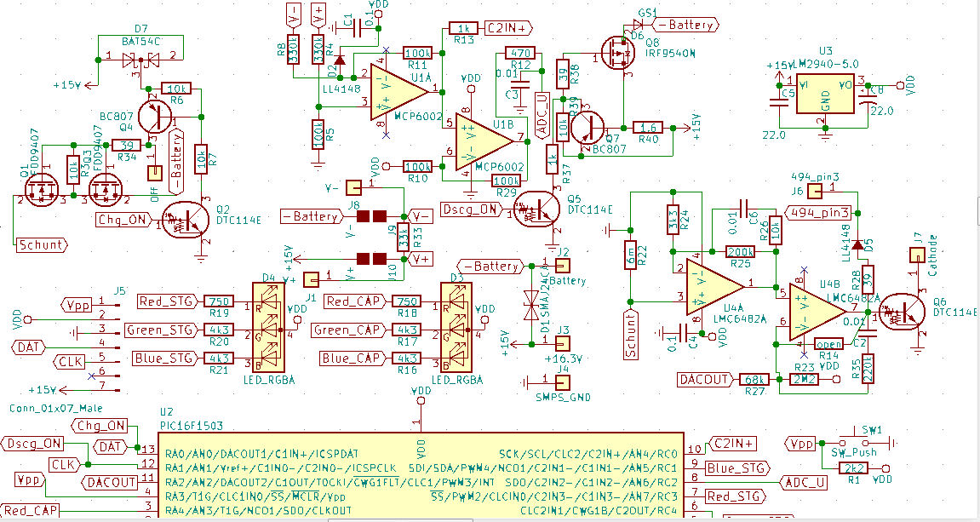Click the D7 BAT54C dual diode symbol
Viewport: 980px width, 522px height.
[x=140, y=59]
